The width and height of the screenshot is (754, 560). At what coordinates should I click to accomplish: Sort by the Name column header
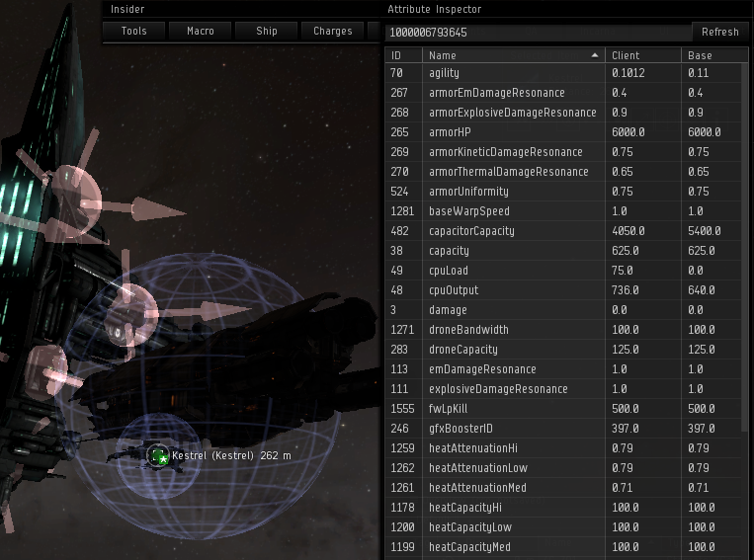click(x=514, y=55)
